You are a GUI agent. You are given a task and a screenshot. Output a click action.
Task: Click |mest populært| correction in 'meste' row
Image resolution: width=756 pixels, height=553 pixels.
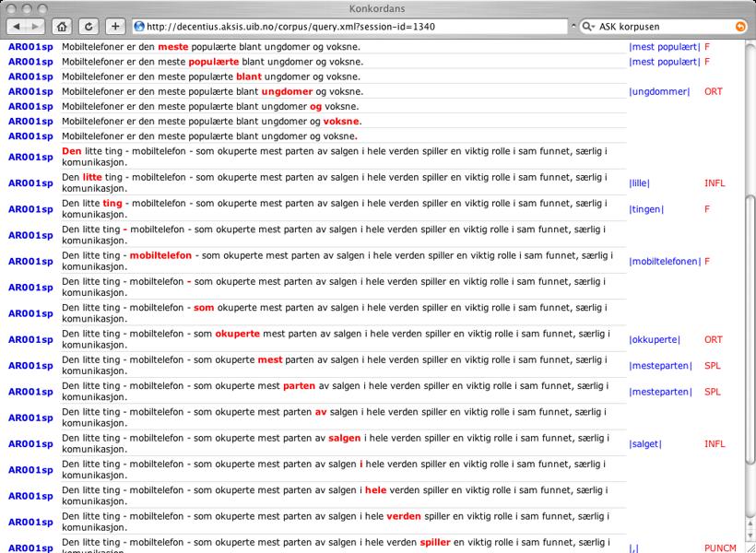[x=665, y=47]
